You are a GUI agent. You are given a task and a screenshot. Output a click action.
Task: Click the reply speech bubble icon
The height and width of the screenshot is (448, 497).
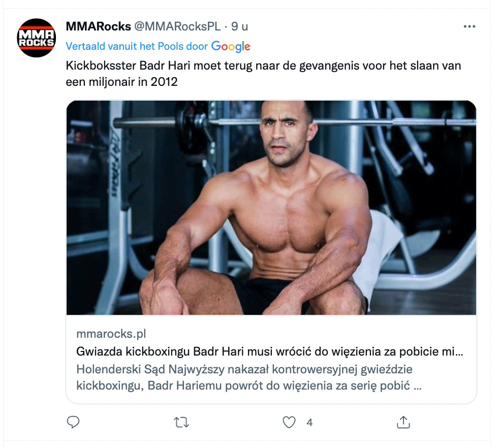point(73,422)
